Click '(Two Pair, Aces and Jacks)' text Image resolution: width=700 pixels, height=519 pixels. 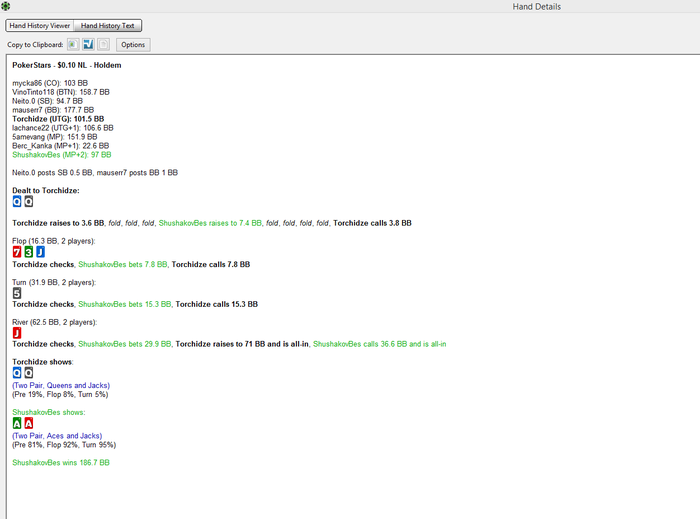tap(57, 436)
